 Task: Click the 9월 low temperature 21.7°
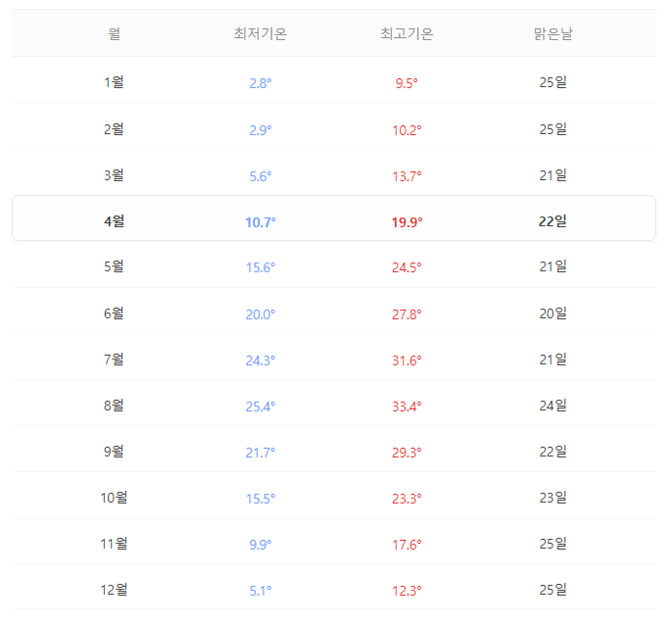click(261, 453)
